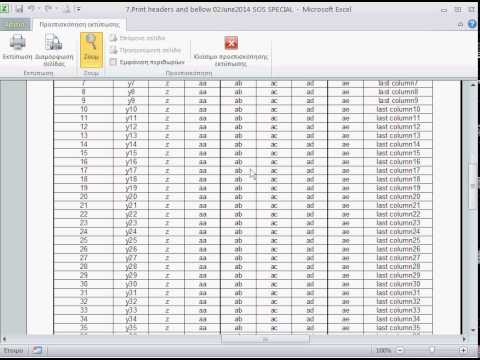Click the Undo icon in Quick Access Toolbar
The height and width of the screenshot is (360, 480).
(x=32, y=9)
